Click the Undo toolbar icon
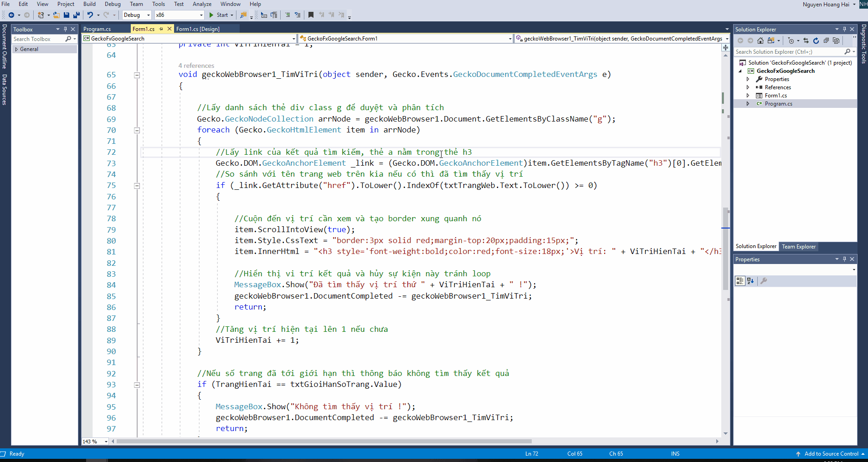868x462 pixels. (90, 15)
